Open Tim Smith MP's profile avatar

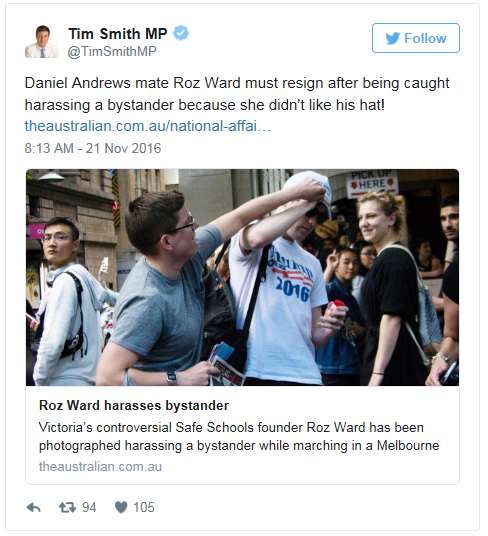point(42,42)
